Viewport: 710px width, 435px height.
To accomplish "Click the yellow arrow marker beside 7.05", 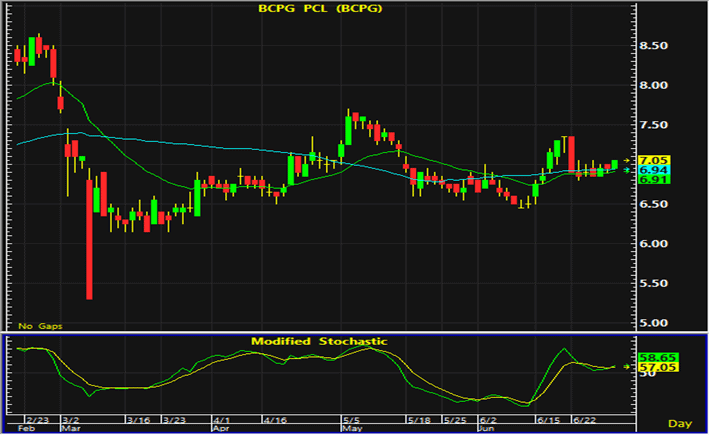I will point(626,160).
